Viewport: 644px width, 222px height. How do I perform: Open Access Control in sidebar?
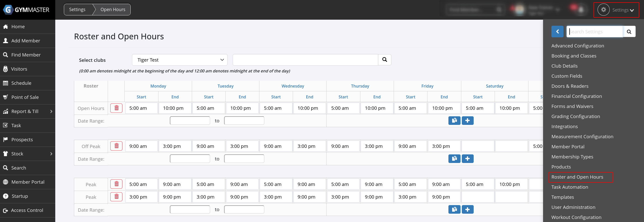pyautogui.click(x=28, y=210)
